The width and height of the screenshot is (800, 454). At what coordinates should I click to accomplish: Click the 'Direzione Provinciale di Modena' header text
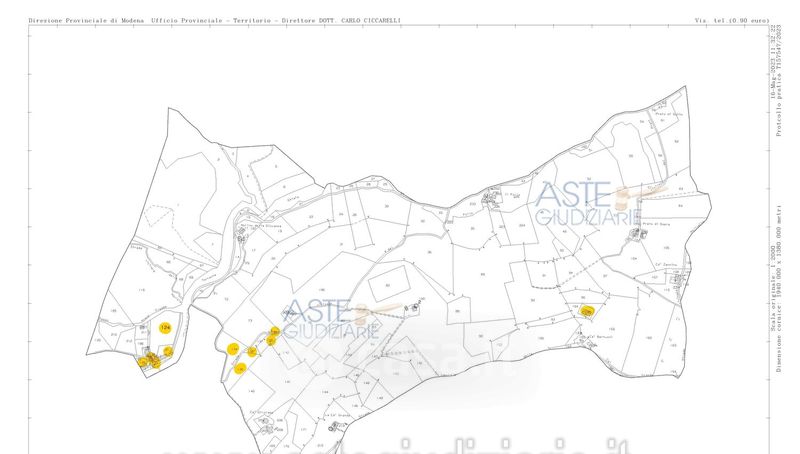pyautogui.click(x=87, y=20)
